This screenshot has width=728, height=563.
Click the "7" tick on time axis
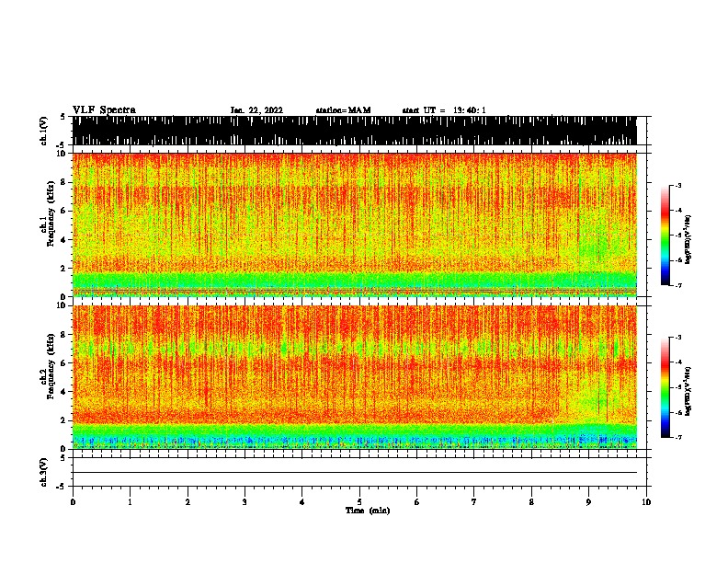click(474, 502)
